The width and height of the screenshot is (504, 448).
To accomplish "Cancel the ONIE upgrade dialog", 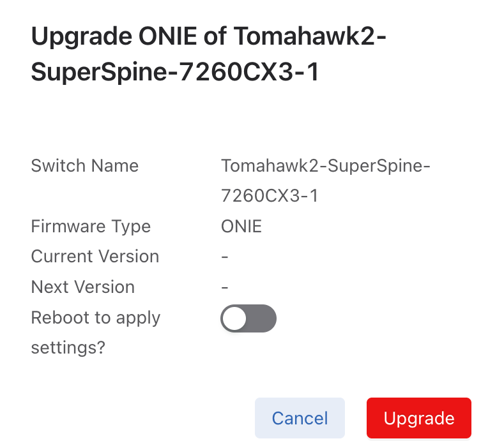I will [x=300, y=418].
